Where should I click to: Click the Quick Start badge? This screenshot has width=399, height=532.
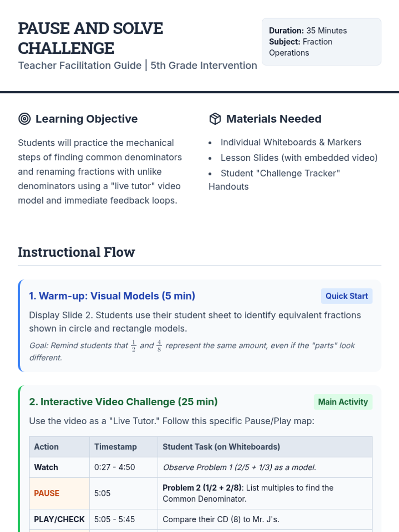tap(346, 296)
